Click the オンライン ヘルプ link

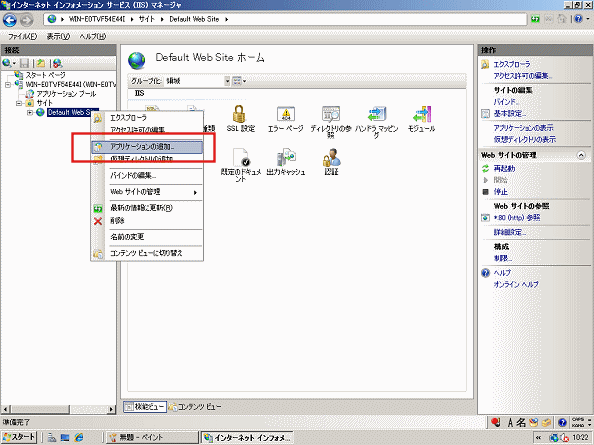pos(516,284)
